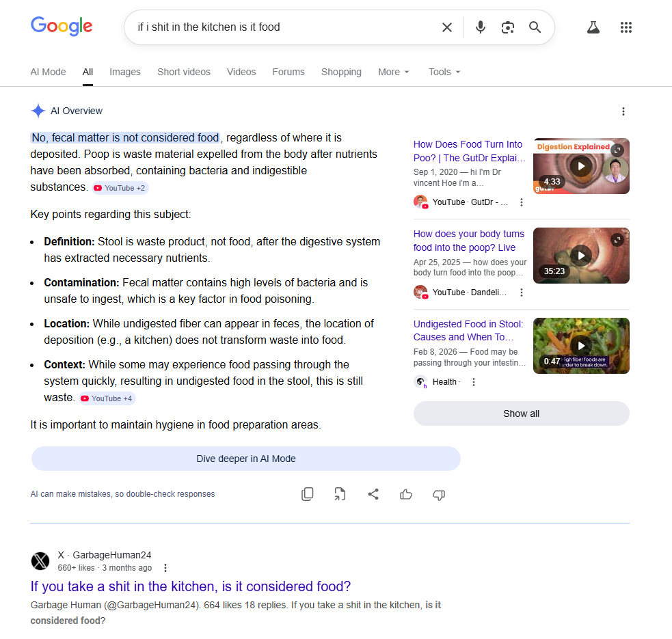Clear the search box with X icon
Image resolution: width=672 pixels, height=639 pixels.
446,27
